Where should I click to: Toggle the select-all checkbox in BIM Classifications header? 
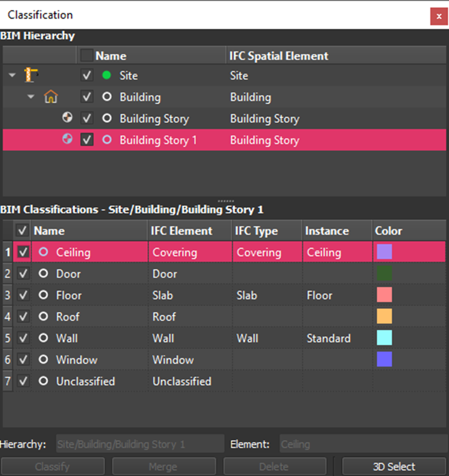[x=23, y=231]
